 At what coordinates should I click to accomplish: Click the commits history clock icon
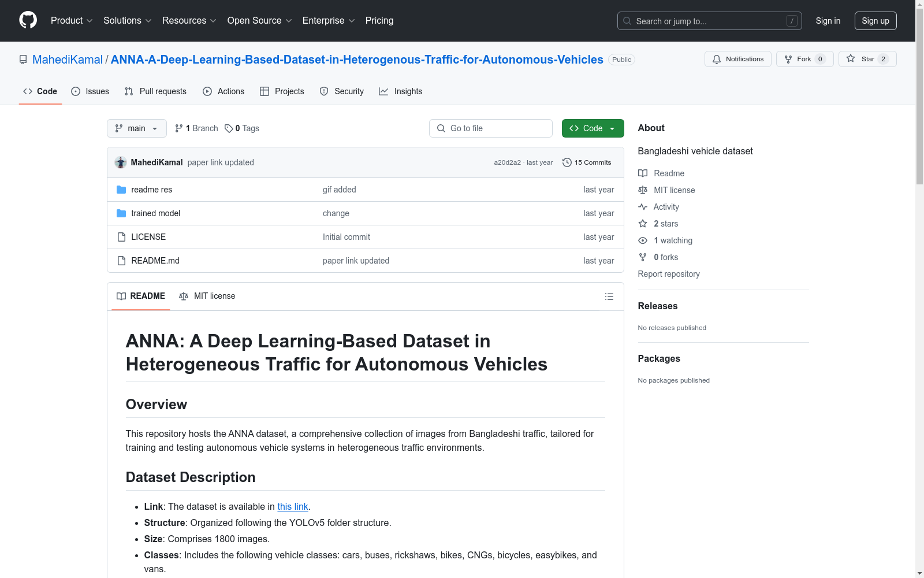point(567,162)
